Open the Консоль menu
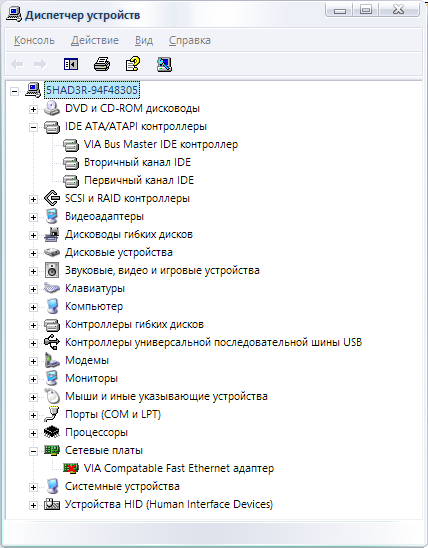The width and height of the screenshot is (428, 548). pos(34,41)
